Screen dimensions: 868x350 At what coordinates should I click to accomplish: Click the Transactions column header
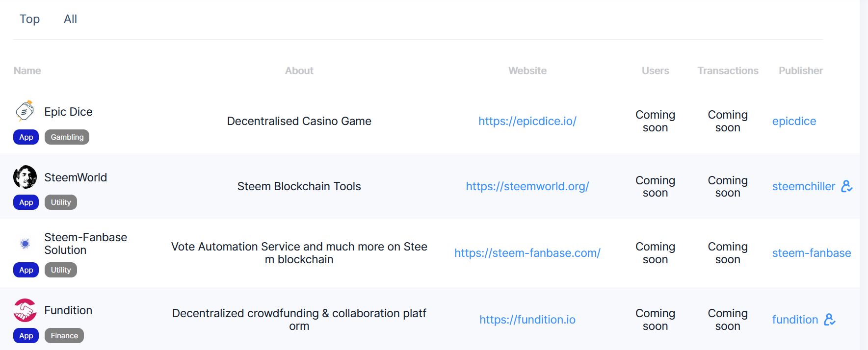click(728, 71)
